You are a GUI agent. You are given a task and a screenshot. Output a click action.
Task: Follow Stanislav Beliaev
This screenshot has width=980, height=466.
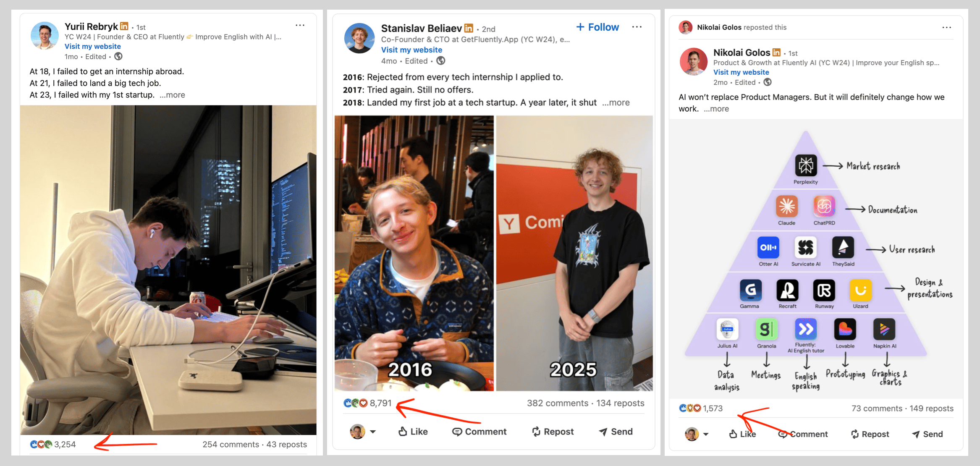coord(597,27)
